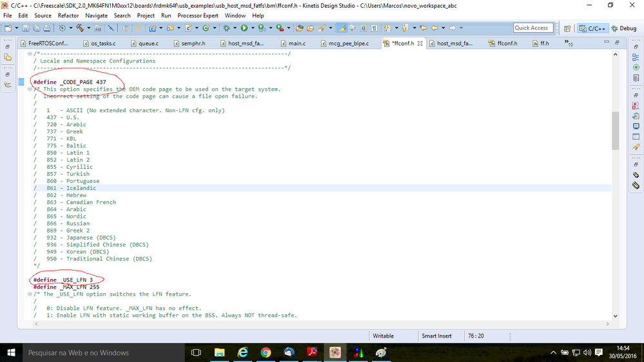Show hidden editor tabs list (»10)
Viewport: 644px width, 362px height.
click(569, 43)
